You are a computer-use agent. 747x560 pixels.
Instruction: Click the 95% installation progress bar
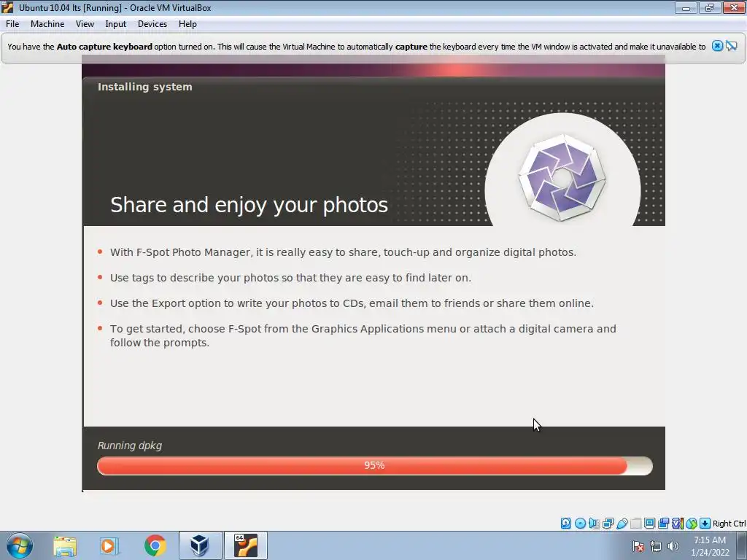tap(374, 466)
